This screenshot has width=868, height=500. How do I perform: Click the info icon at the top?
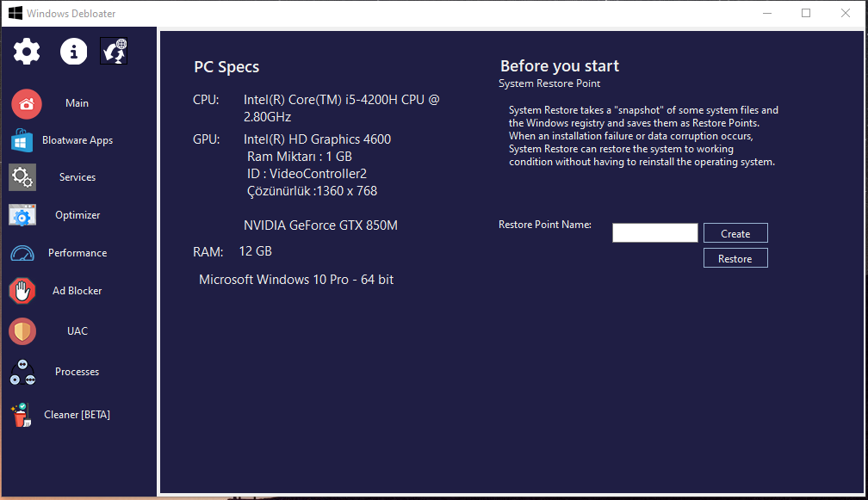73,51
